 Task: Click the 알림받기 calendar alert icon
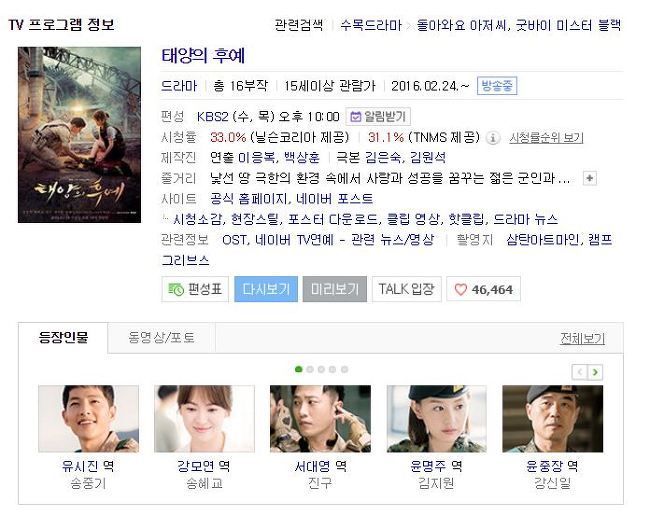355,117
